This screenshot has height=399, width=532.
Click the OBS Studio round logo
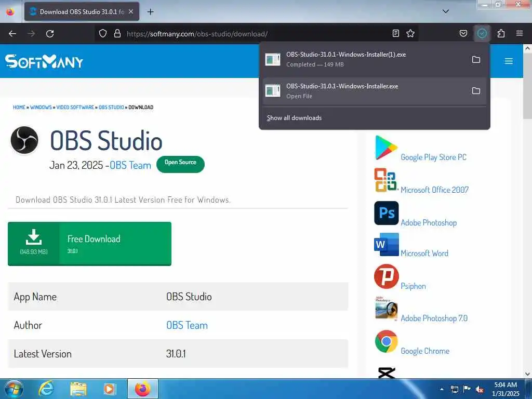click(24, 140)
